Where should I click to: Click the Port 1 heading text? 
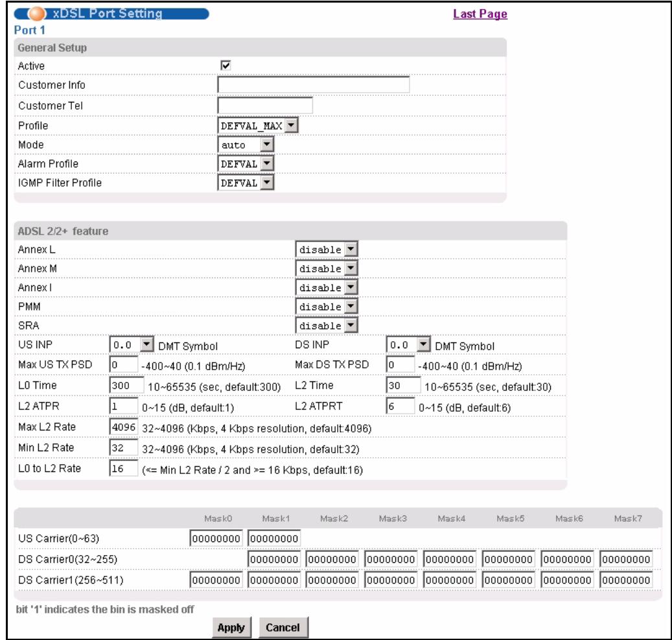tap(29, 30)
